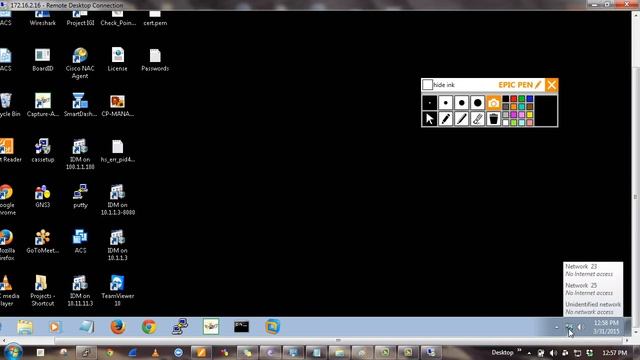Click the IDM on 10.1.1.3-8080 shortcut
The width and height of the screenshot is (640, 360).
[118, 200]
